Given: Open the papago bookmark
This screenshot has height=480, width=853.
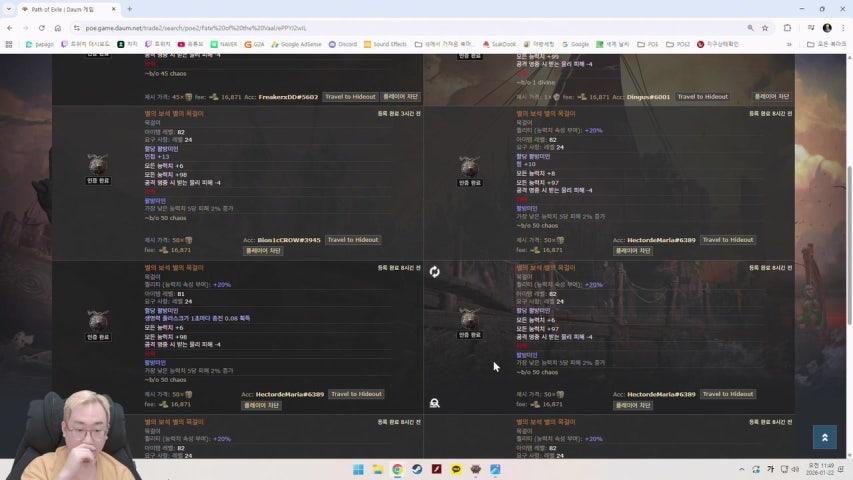Looking at the screenshot, I should point(40,44).
